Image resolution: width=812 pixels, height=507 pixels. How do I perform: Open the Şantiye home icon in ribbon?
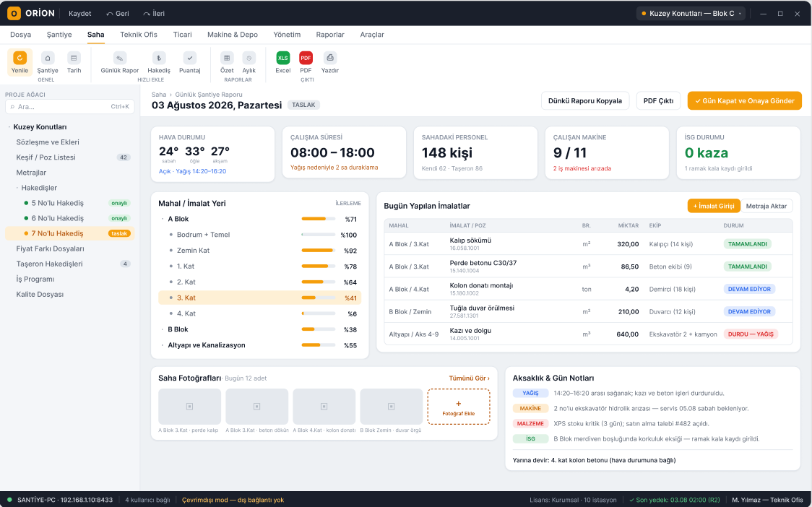coord(48,58)
